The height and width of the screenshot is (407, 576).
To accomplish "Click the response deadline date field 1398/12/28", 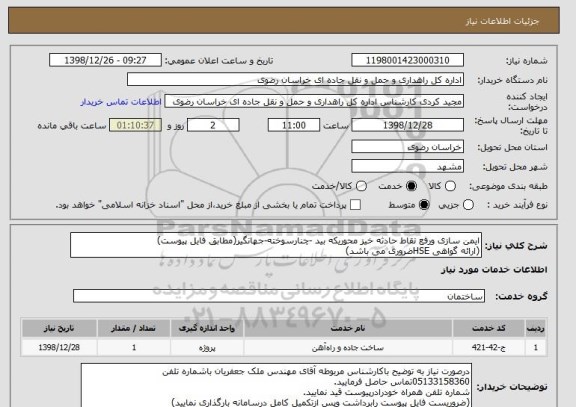I will pyautogui.click(x=407, y=125).
